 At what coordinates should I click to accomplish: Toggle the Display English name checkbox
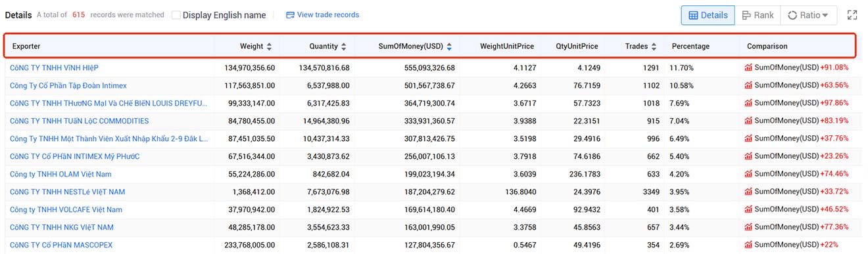(176, 15)
